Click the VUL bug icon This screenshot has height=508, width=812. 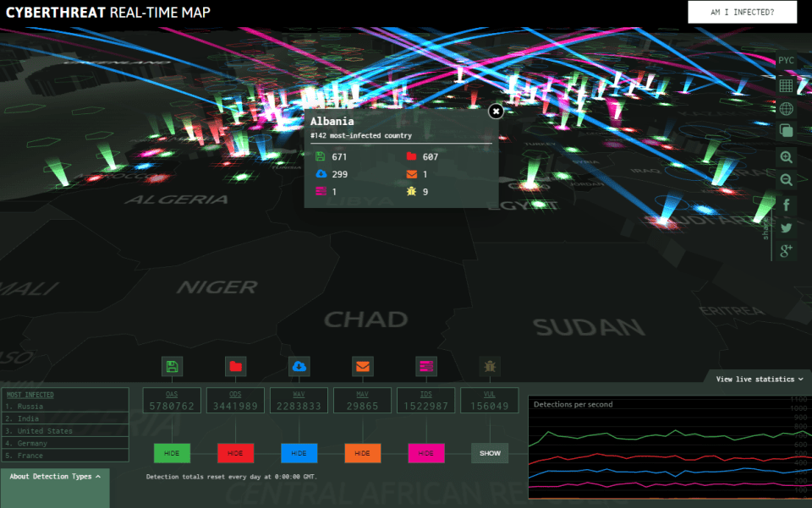click(490, 366)
